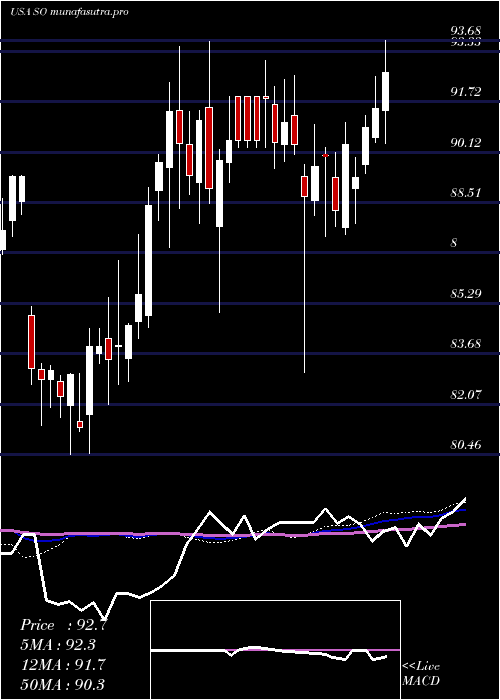
Task: Click the '<<Live MACD' label
Action: pos(421,673)
